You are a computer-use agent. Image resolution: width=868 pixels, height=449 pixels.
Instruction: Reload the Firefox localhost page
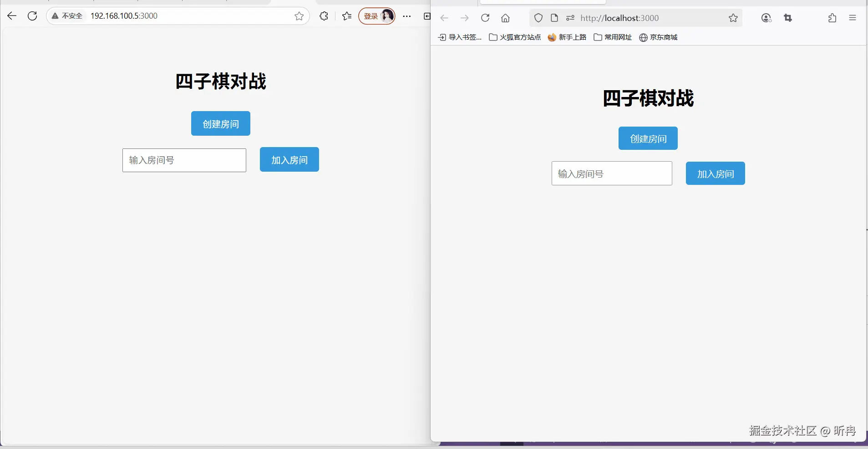pyautogui.click(x=485, y=18)
